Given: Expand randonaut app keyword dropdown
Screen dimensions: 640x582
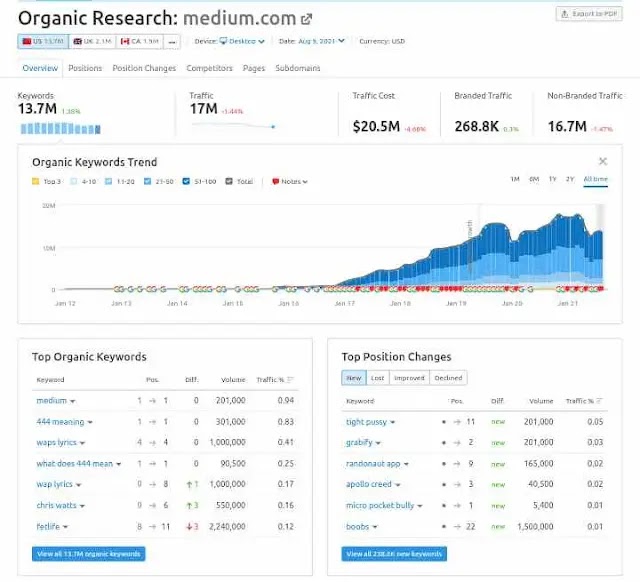Looking at the screenshot, I should click(x=406, y=464).
